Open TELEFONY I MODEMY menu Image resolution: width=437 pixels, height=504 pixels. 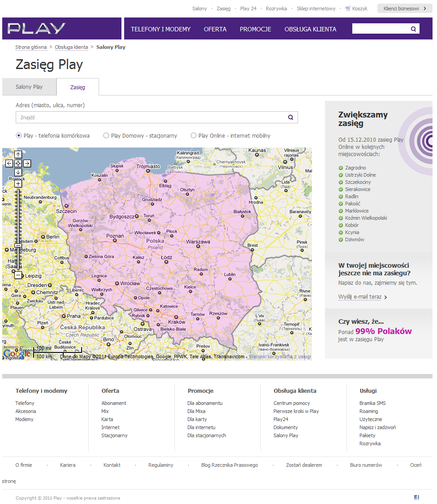point(160,29)
